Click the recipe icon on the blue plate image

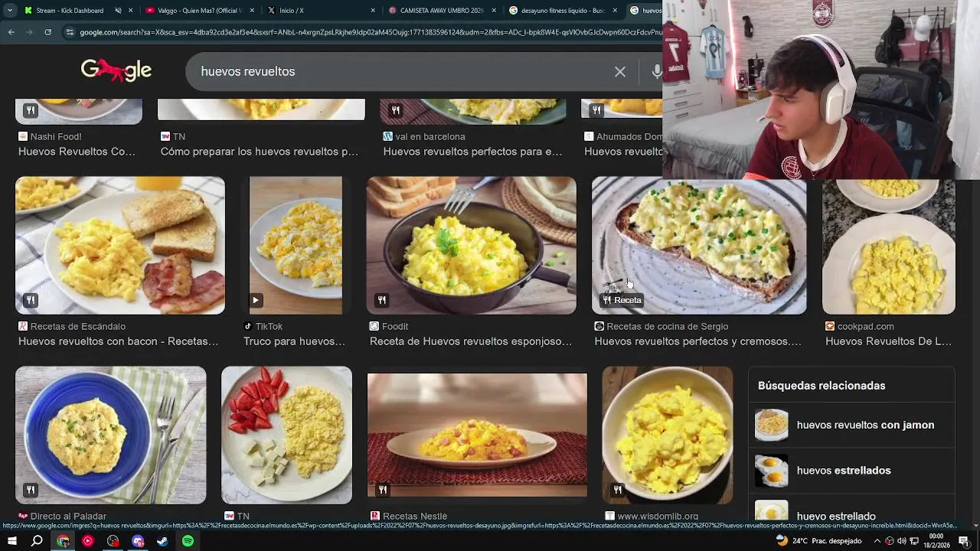pyautogui.click(x=31, y=490)
